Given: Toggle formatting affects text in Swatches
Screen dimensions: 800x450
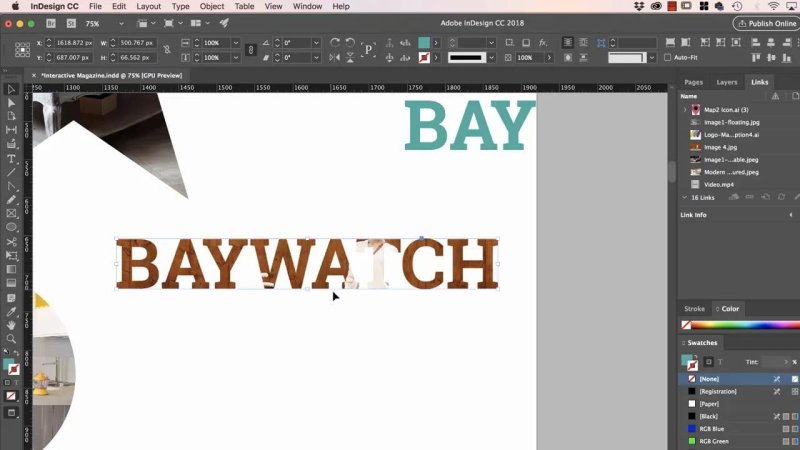Looking at the screenshot, I should click(720, 362).
